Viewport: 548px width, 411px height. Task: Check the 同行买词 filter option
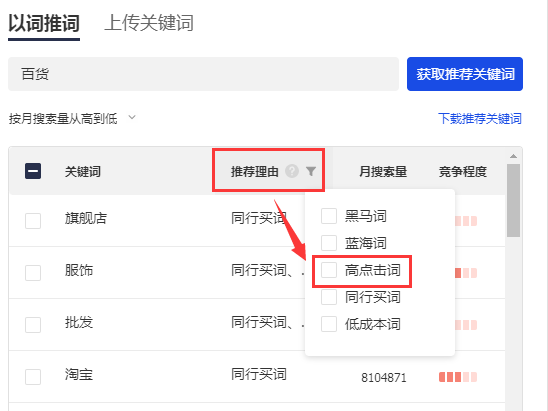329,297
